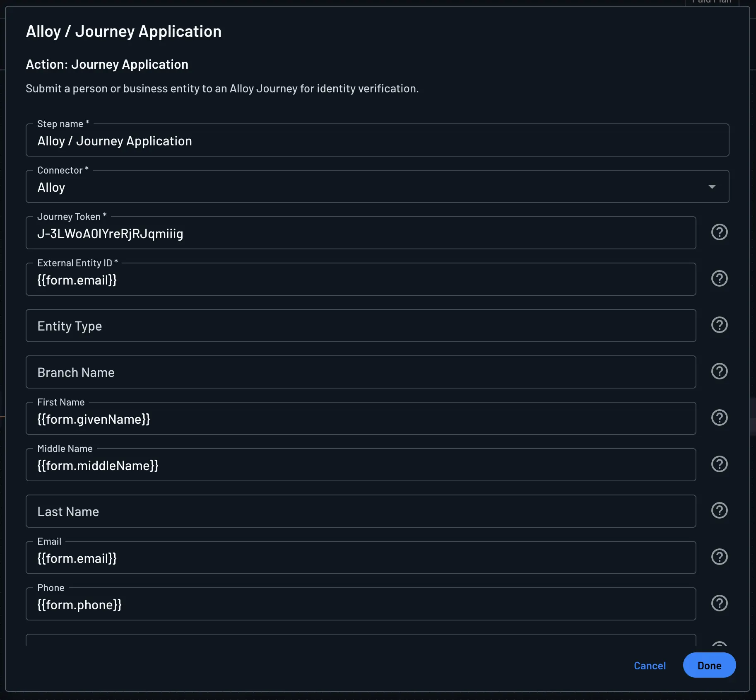
Task: Open help icon beside Phone field
Action: (719, 603)
